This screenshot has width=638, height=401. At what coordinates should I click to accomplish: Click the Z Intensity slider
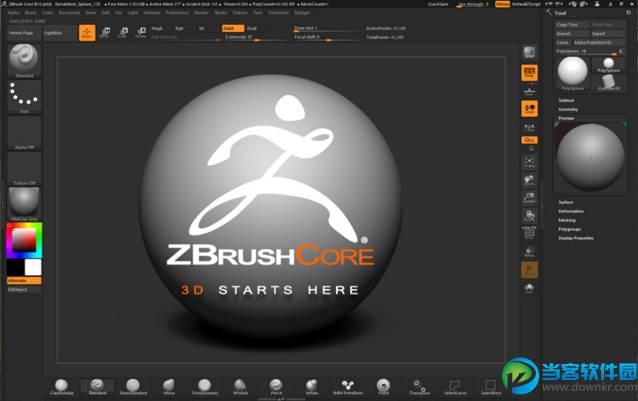tap(256, 37)
